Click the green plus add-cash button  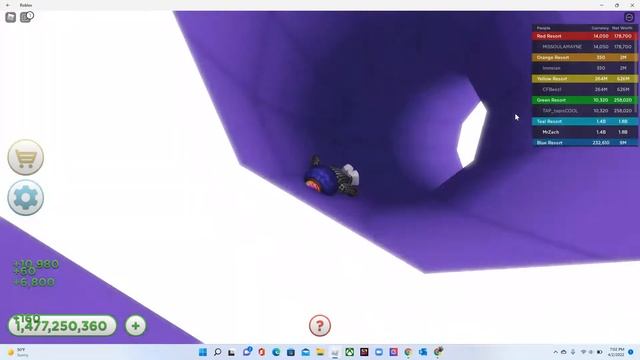pyautogui.click(x=136, y=326)
